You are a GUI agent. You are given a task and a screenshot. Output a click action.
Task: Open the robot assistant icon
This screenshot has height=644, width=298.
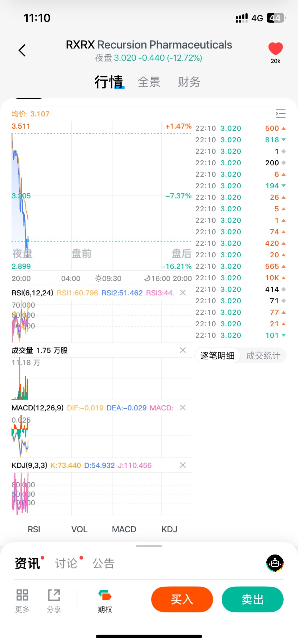(x=275, y=563)
